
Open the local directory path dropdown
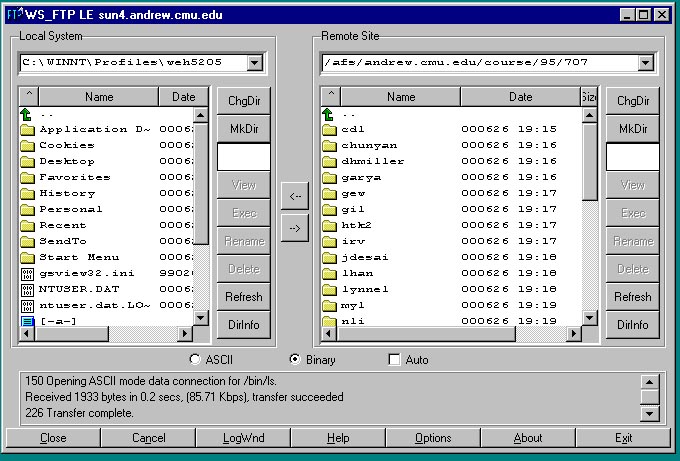coord(255,63)
